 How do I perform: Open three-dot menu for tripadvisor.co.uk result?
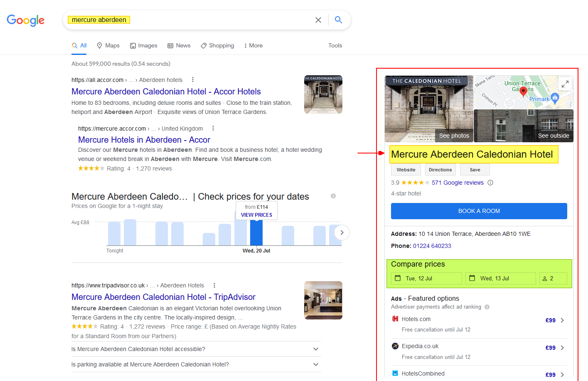pos(214,285)
